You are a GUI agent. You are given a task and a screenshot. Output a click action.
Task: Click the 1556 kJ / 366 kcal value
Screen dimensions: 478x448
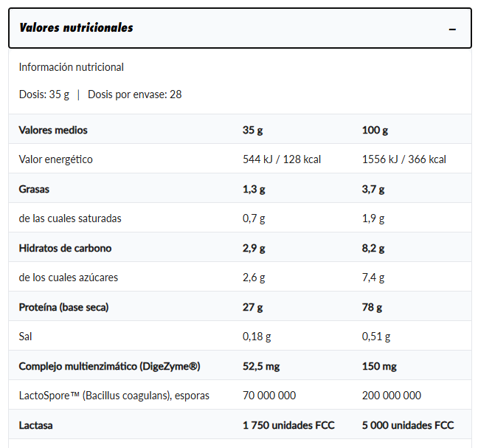tap(404, 159)
